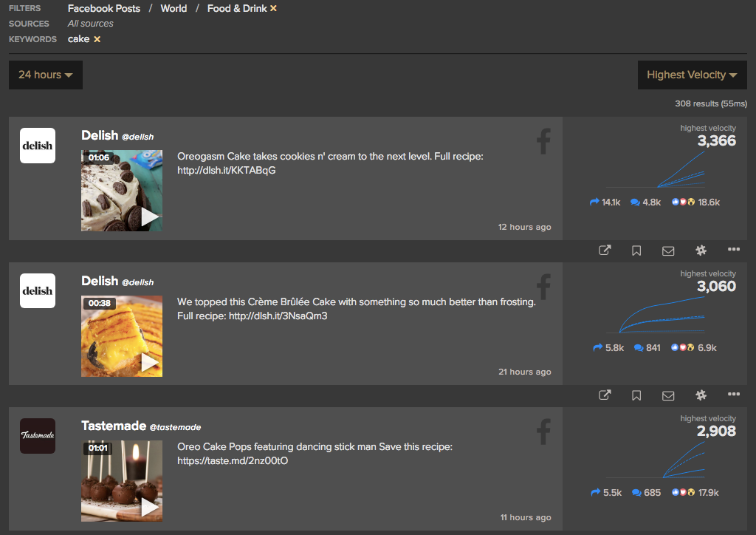The height and width of the screenshot is (535, 756).
Task: Bookmark the Crème Brûlée Cake post
Action: (x=636, y=395)
